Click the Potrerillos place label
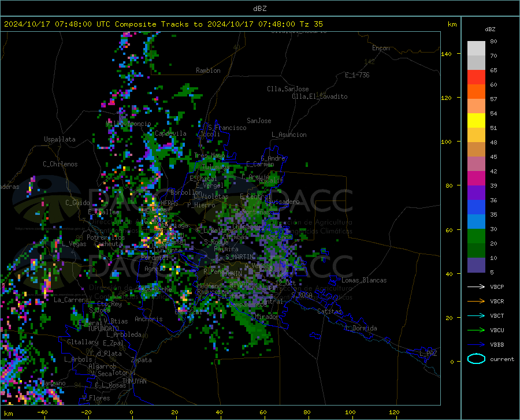This screenshot has height=420, width=520. click(106, 237)
